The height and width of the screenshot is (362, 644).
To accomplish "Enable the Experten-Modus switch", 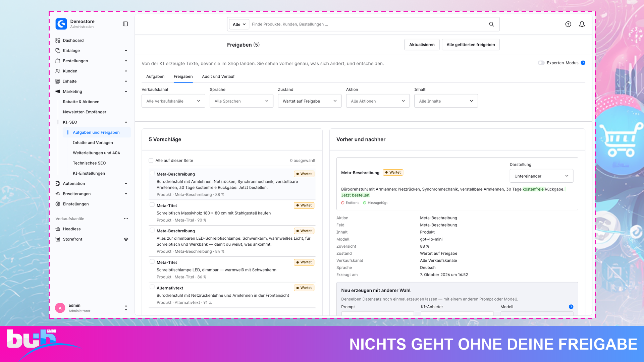I will click(x=541, y=63).
